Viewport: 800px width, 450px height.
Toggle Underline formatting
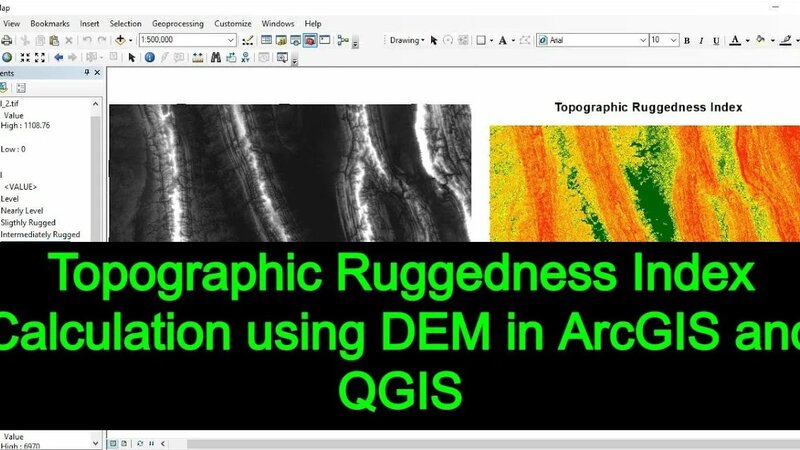click(x=716, y=40)
